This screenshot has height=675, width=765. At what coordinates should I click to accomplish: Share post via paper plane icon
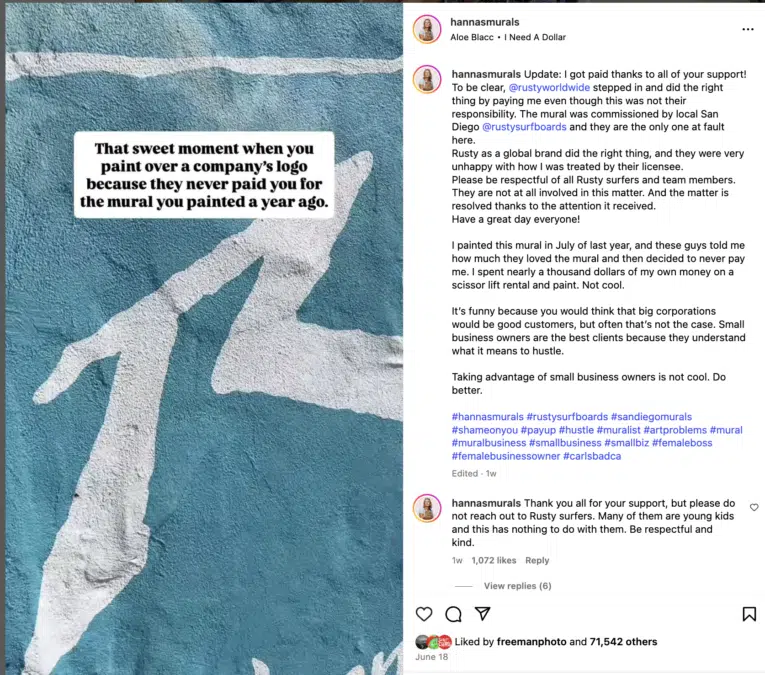coord(483,614)
